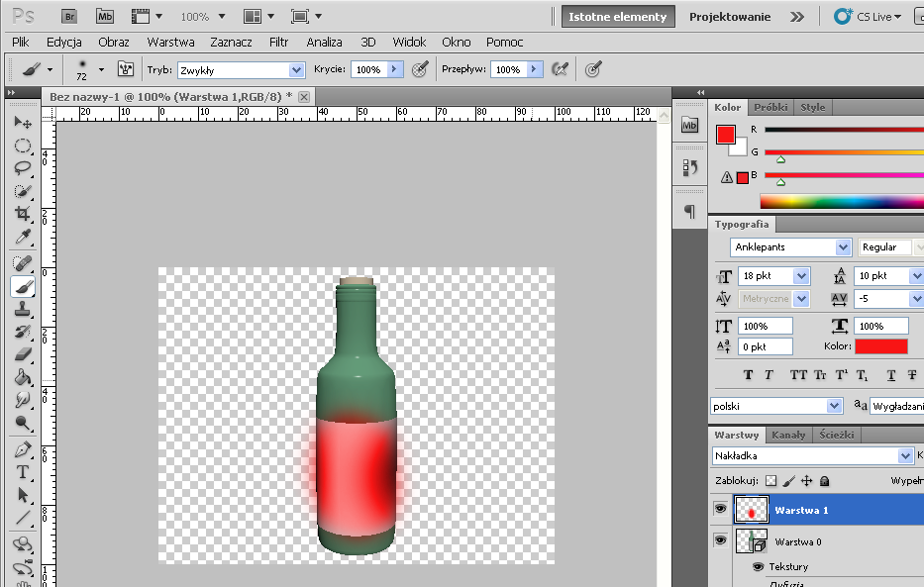The image size is (924, 587).
Task: Open the Filtr menu
Action: click(278, 43)
